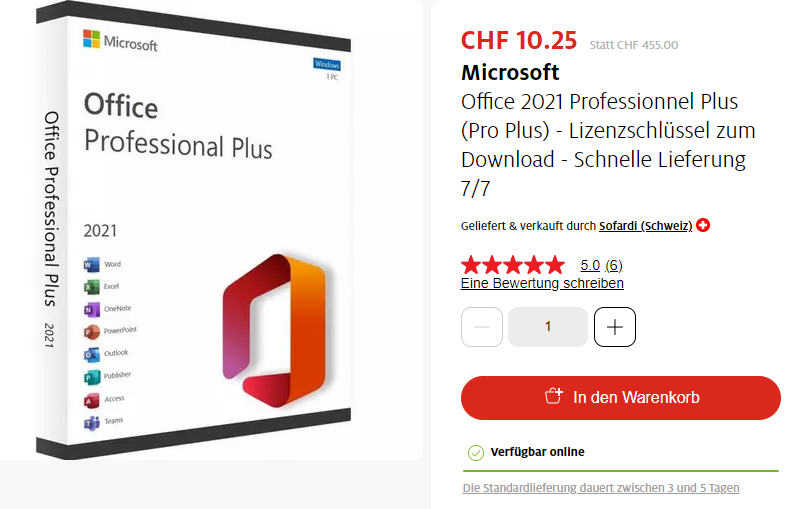791x509 pixels.
Task: Add item with In den Warenkorb button
Action: click(620, 398)
